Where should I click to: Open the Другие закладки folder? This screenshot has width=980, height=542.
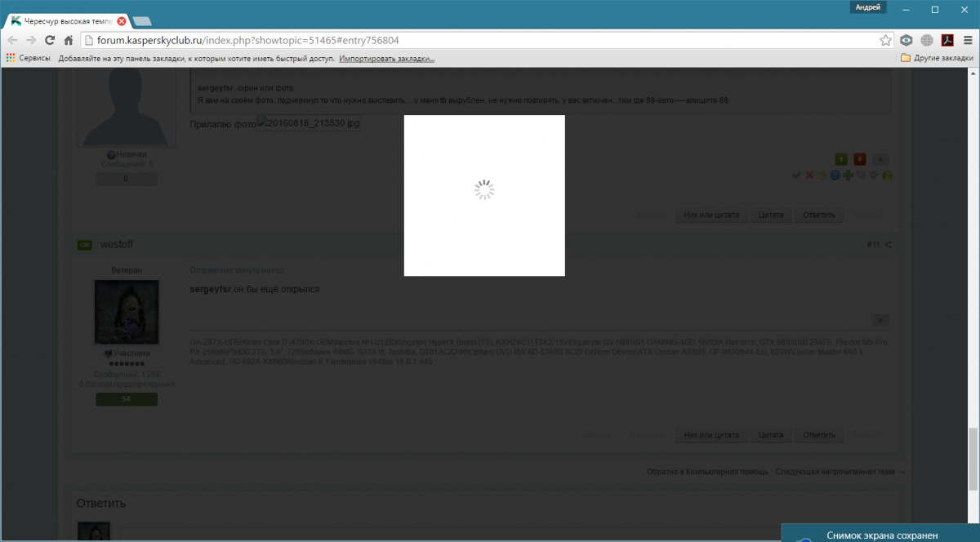click(x=937, y=58)
